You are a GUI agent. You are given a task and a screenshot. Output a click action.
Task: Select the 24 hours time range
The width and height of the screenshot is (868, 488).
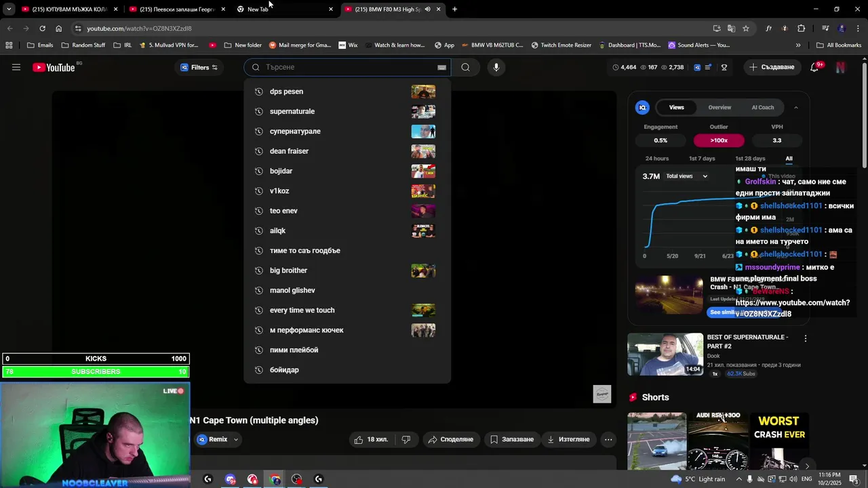click(657, 159)
